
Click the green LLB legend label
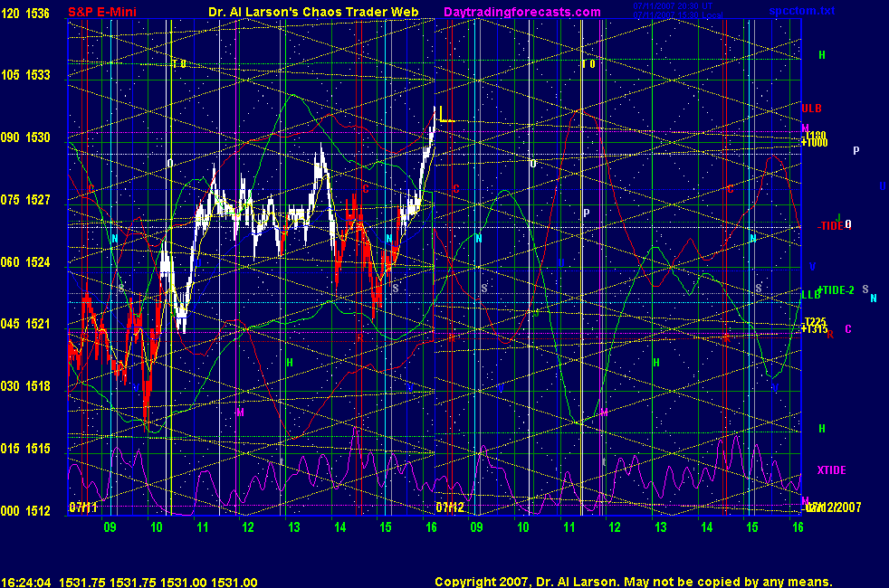pyautogui.click(x=811, y=295)
